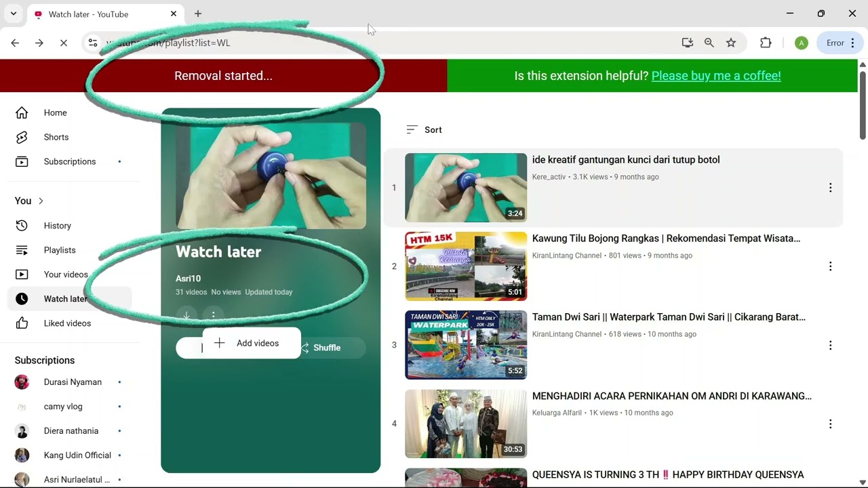The width and height of the screenshot is (868, 488).
Task: Open the Kere_activ channel link
Action: coord(549,177)
